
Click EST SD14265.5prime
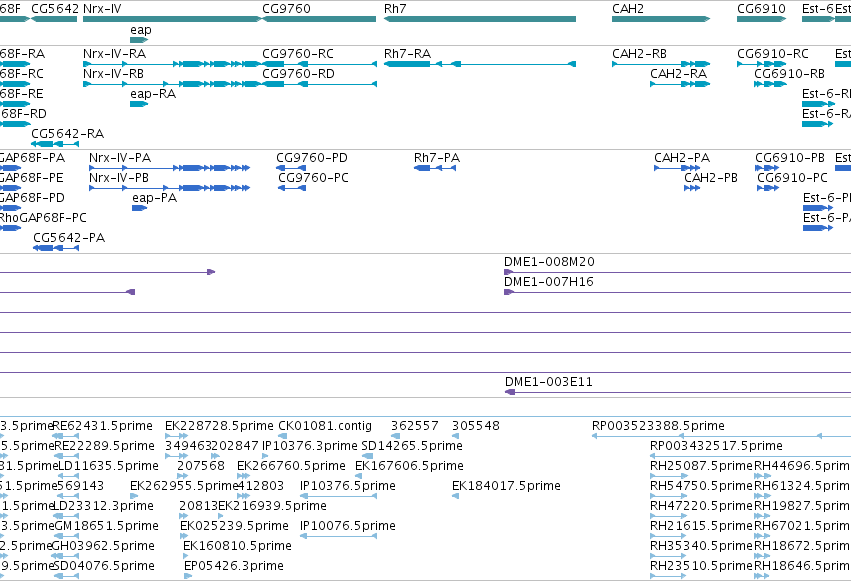point(367,456)
